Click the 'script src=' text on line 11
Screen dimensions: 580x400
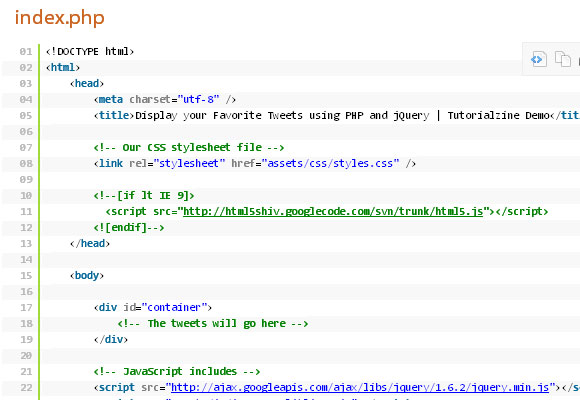coord(144,212)
